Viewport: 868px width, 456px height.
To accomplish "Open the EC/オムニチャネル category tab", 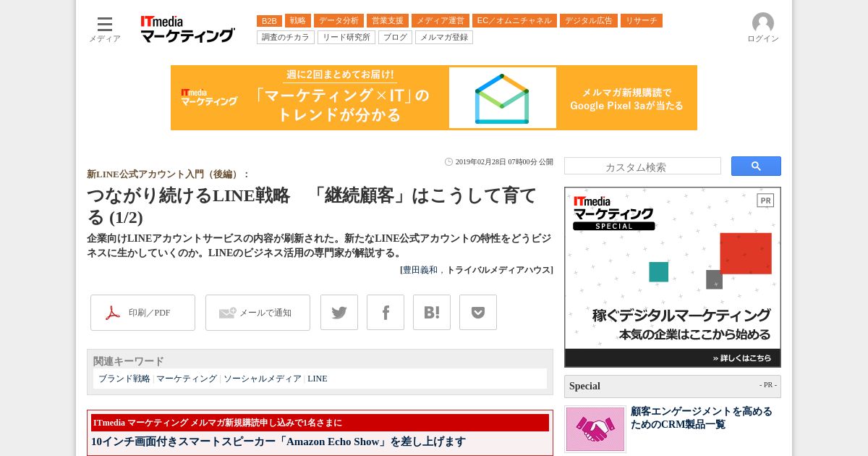I will click(x=515, y=21).
